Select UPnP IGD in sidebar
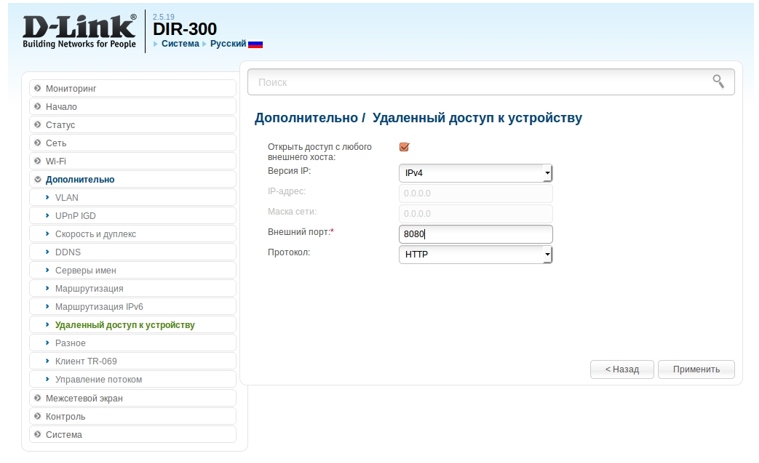759x463 pixels. (x=75, y=216)
